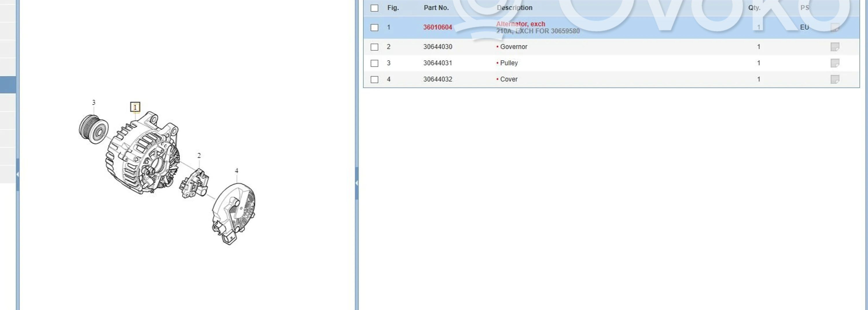Screen dimensions: 868x310
Task: Collapse the diagram pane via middle splitter arrow
Action: [356, 183]
